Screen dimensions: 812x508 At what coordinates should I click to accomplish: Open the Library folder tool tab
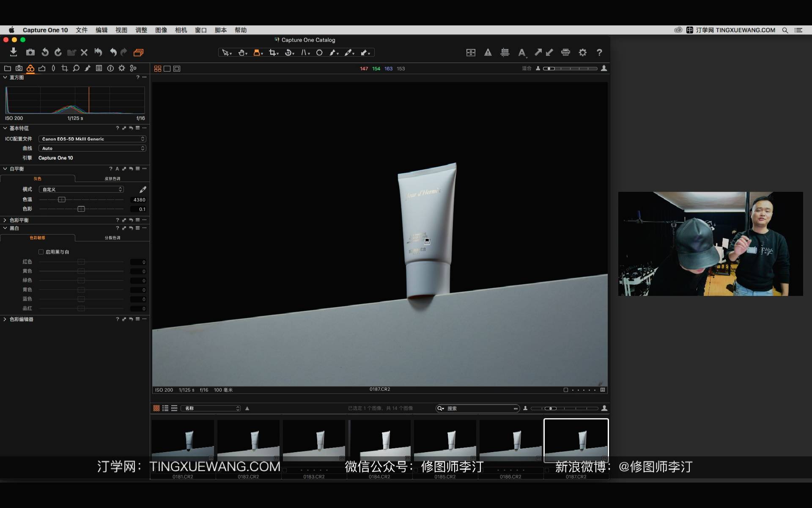(x=8, y=68)
